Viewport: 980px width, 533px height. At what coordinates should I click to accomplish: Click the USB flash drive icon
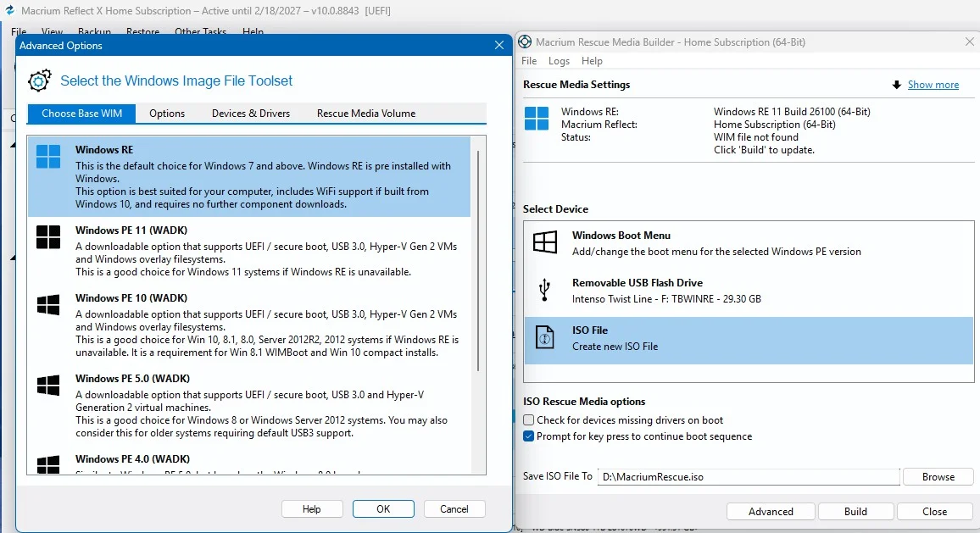(x=544, y=290)
